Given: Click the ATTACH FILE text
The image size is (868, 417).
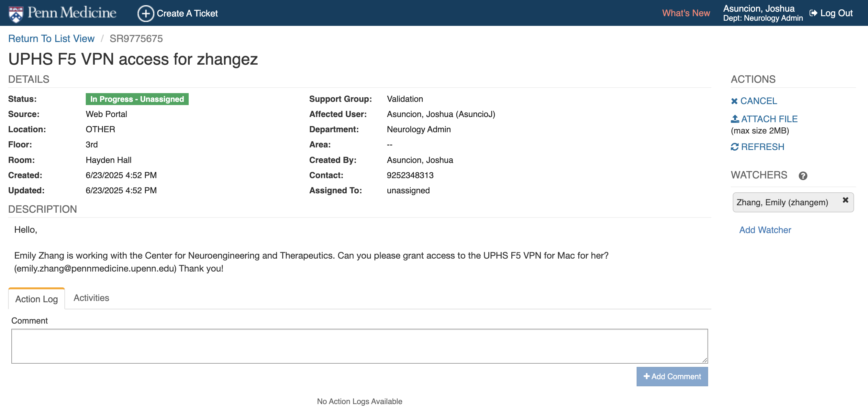Looking at the screenshot, I should [x=769, y=119].
